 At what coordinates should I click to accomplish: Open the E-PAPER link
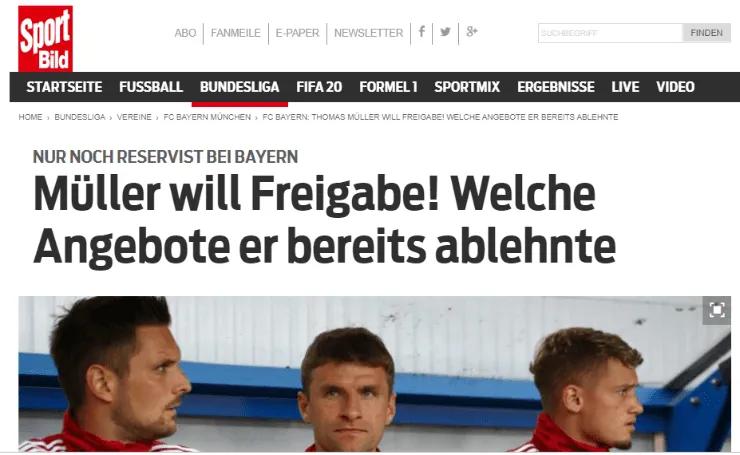(x=297, y=33)
